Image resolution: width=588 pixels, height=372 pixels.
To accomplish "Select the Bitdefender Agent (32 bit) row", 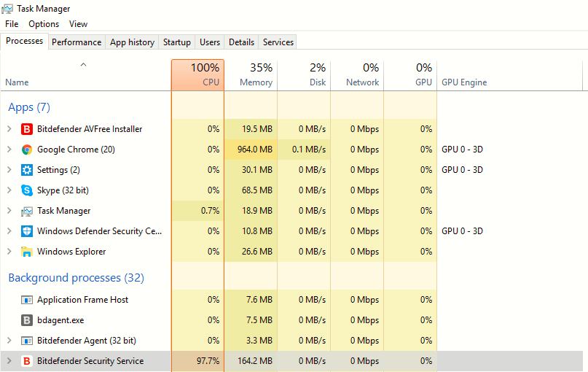I will point(86,341).
